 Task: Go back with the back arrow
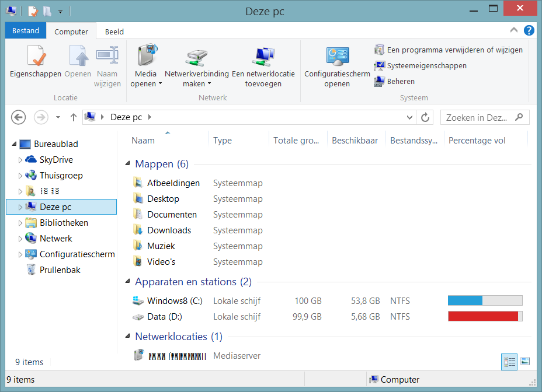(19, 117)
